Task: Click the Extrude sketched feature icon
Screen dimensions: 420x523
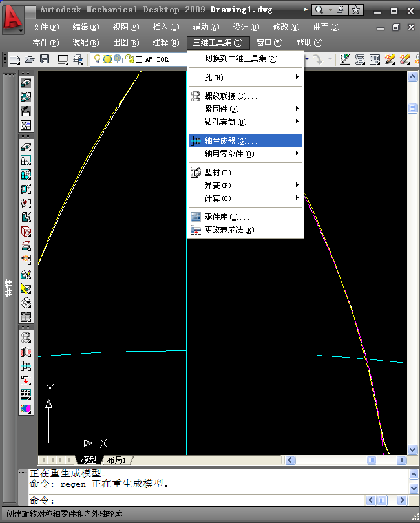Action: tap(26, 217)
